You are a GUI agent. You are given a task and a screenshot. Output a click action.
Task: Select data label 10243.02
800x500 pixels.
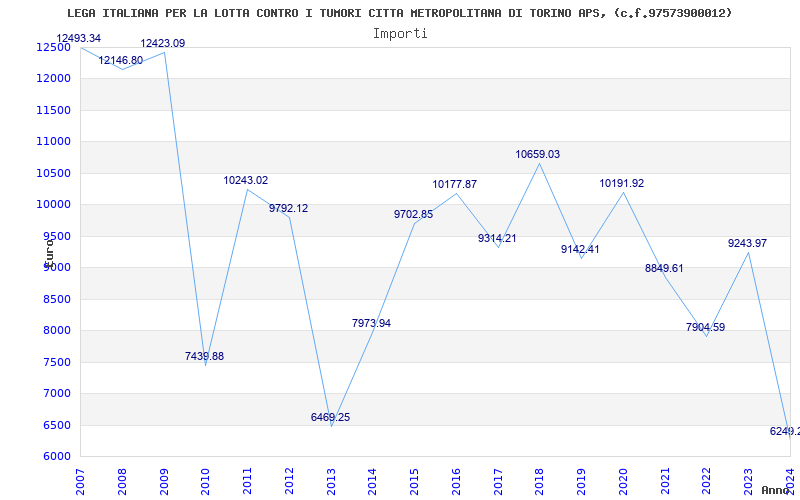click(245, 180)
